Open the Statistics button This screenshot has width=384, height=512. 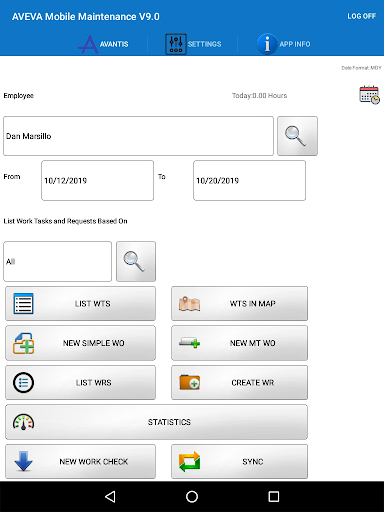coord(156,422)
